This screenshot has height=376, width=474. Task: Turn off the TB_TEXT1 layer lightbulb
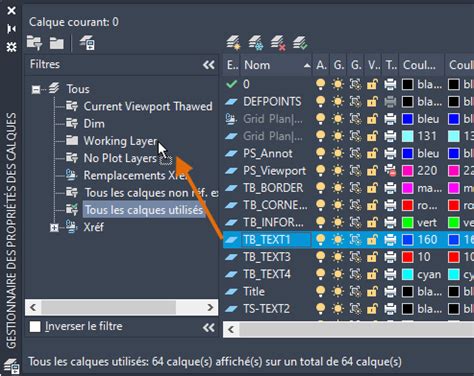pyautogui.click(x=320, y=240)
